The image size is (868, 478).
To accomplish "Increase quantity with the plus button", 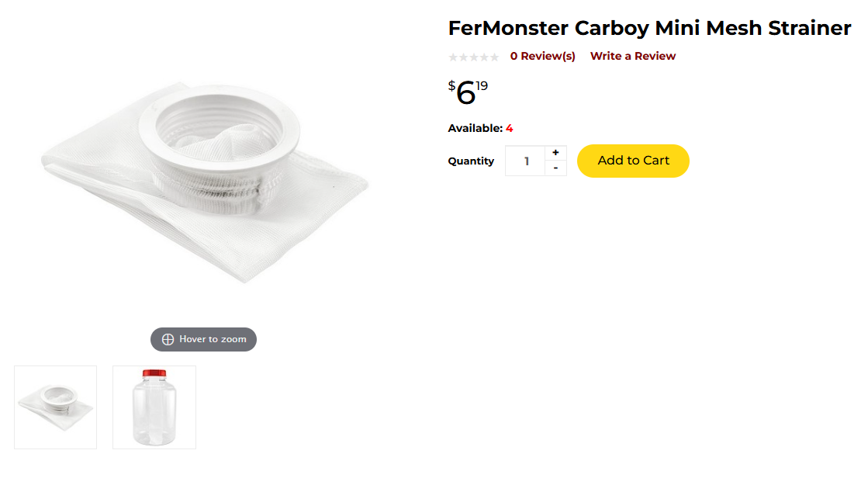I will click(x=555, y=153).
